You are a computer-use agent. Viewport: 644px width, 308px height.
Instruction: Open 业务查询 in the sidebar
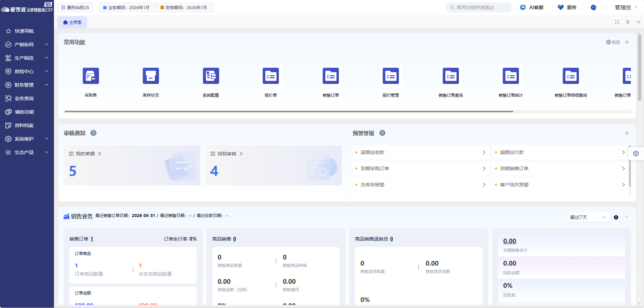(27, 98)
